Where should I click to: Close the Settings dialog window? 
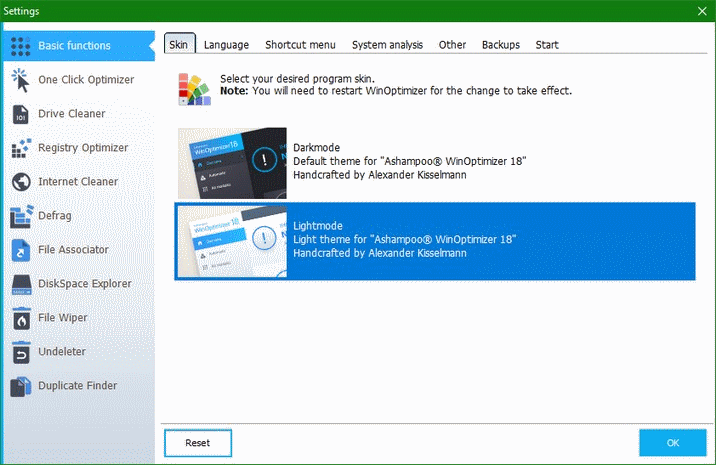(702, 11)
